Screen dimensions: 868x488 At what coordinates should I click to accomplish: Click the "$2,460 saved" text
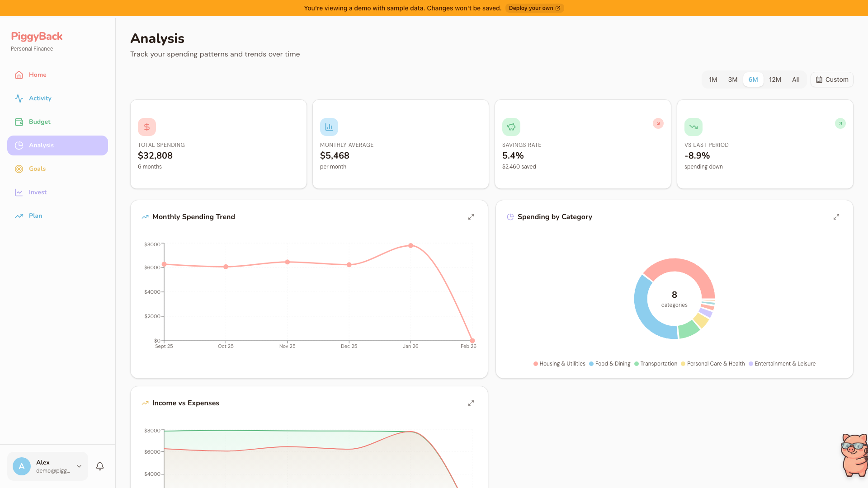click(519, 167)
